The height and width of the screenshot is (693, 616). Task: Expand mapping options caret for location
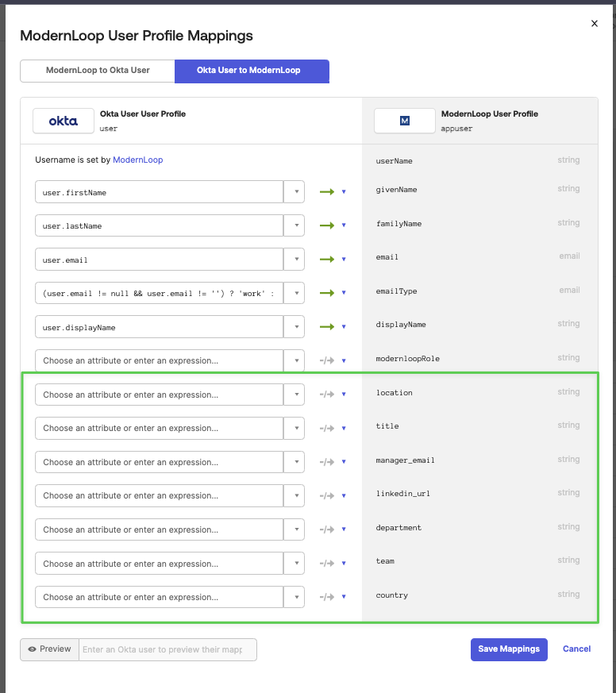[x=344, y=395]
